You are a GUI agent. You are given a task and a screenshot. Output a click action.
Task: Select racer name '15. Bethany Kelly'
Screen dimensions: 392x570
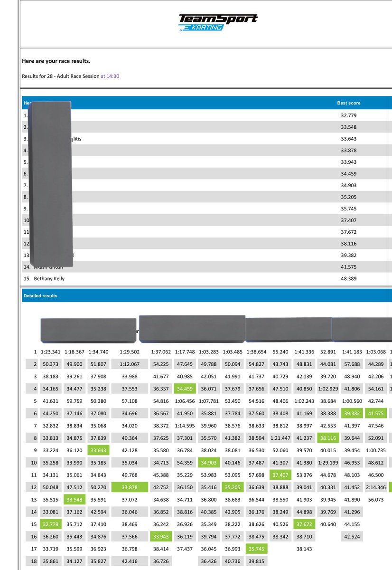pos(44,279)
